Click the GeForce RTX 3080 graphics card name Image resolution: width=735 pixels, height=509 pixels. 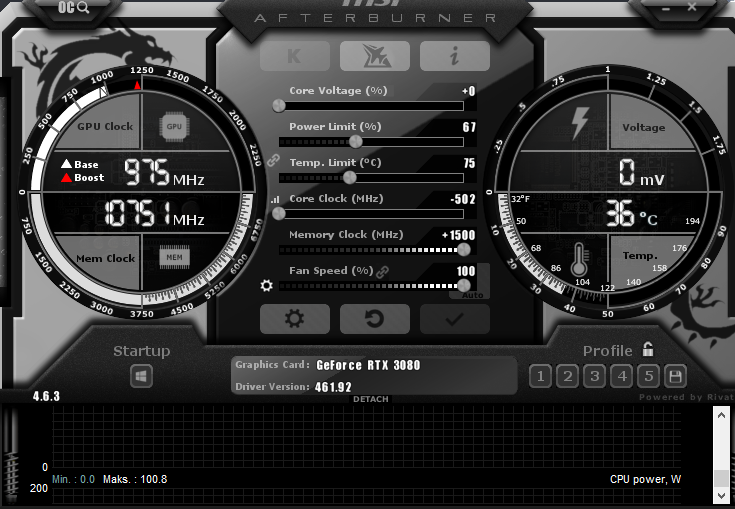368,365
